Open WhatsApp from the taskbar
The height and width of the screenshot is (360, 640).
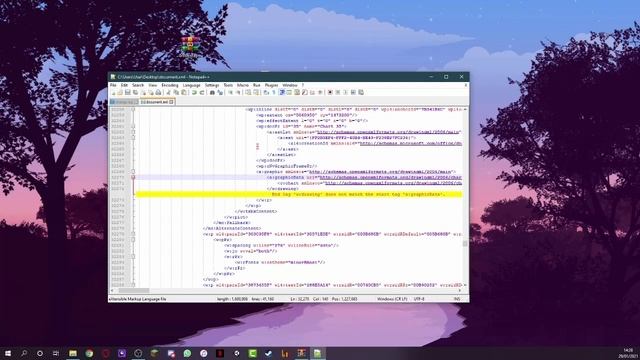(x=187, y=353)
